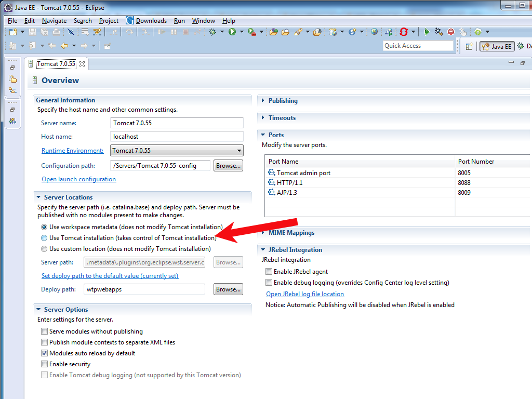532x399 pixels.
Task: Click the Open Type folder icon
Action: 273,32
